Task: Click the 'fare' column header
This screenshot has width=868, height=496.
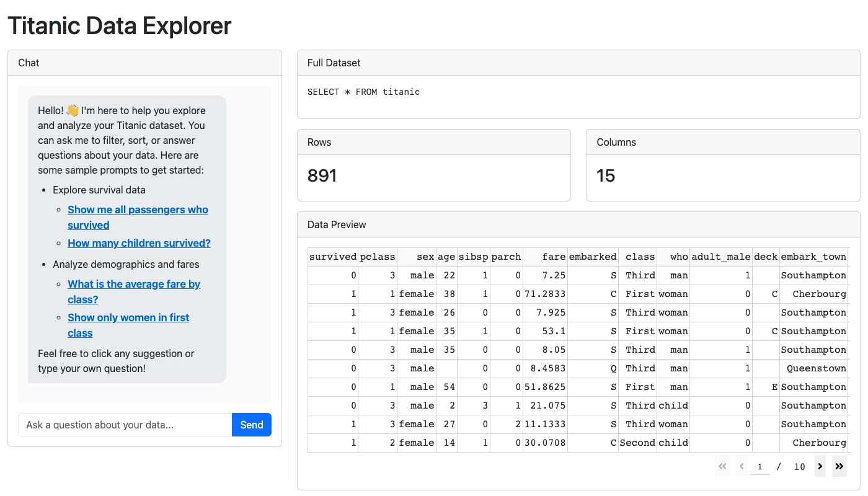Action: [x=553, y=257]
